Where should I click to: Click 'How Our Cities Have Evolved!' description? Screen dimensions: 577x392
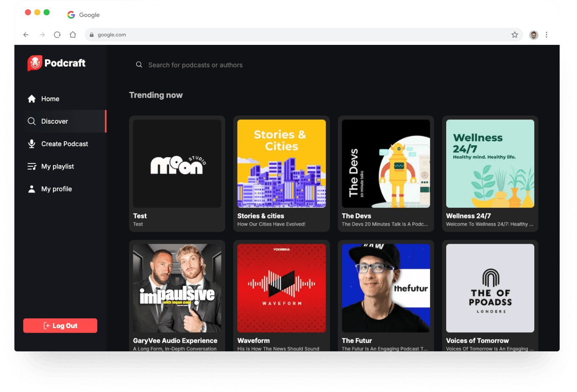[271, 224]
